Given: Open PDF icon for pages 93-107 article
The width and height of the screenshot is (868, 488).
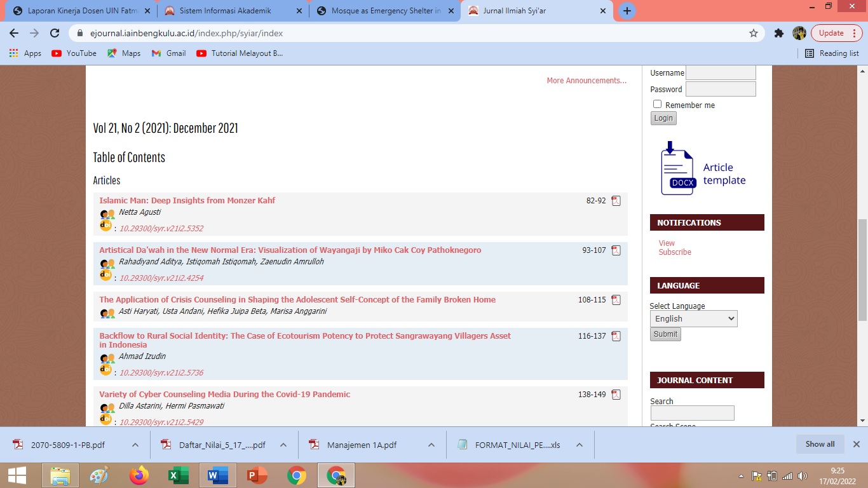Looking at the screenshot, I should 616,250.
